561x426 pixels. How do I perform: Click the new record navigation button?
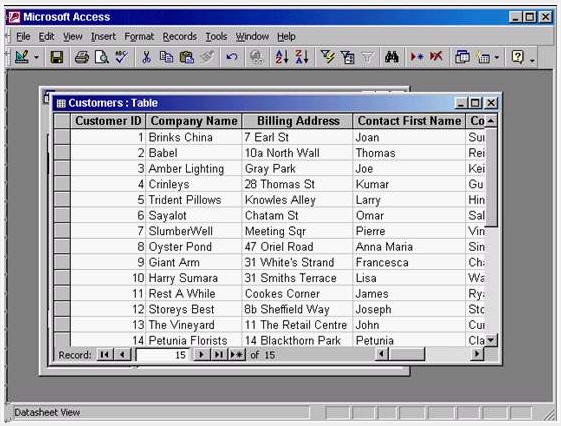(236, 355)
